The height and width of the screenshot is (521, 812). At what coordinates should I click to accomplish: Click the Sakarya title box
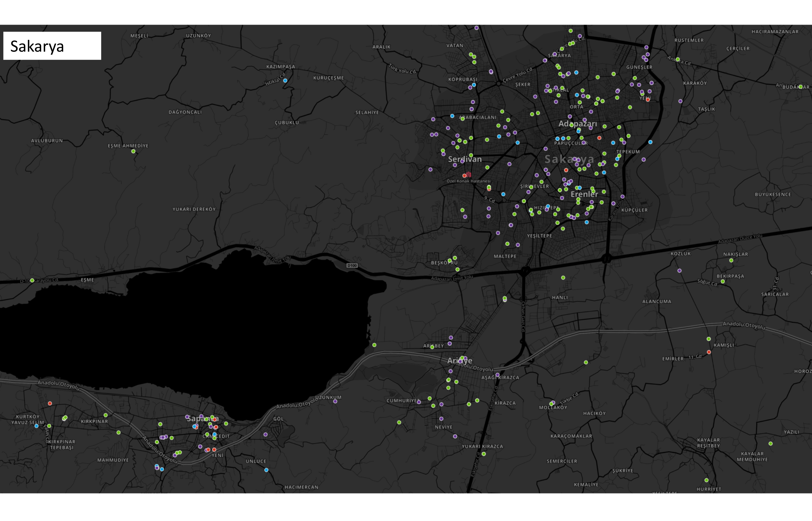tap(52, 46)
